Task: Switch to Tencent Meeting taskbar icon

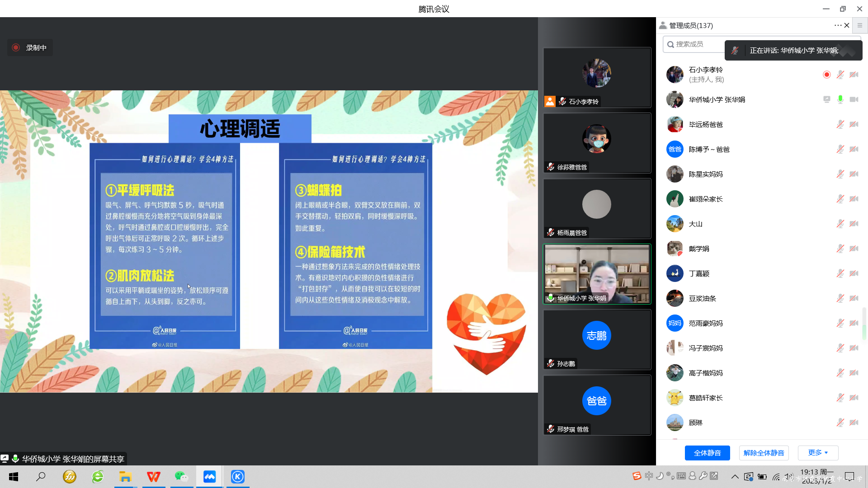Action: [x=209, y=477]
